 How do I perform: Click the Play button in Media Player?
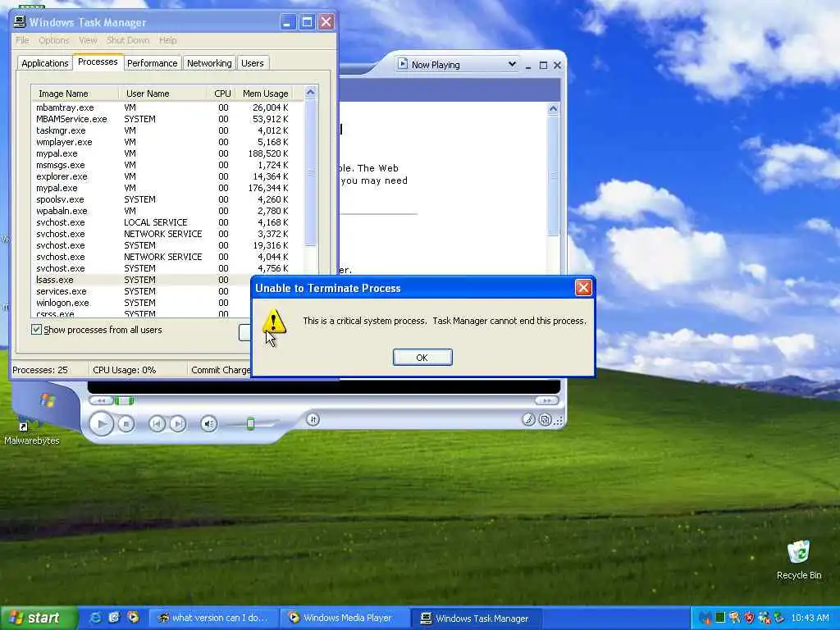pos(101,424)
